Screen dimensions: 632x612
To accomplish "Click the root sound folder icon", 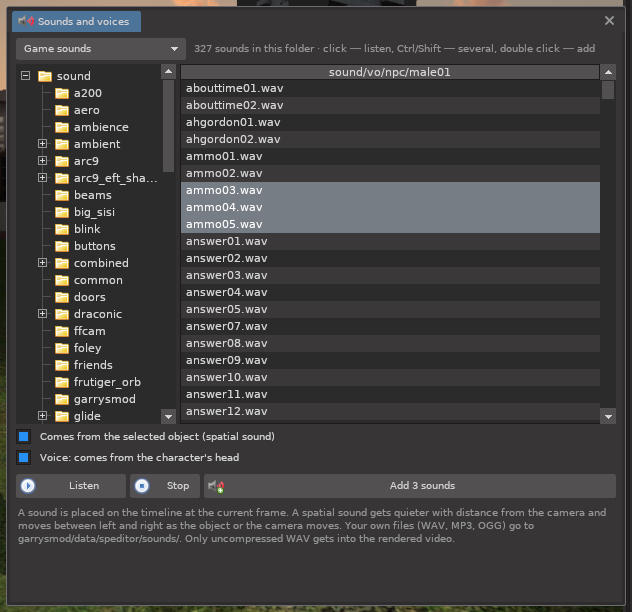I will tap(45, 76).
